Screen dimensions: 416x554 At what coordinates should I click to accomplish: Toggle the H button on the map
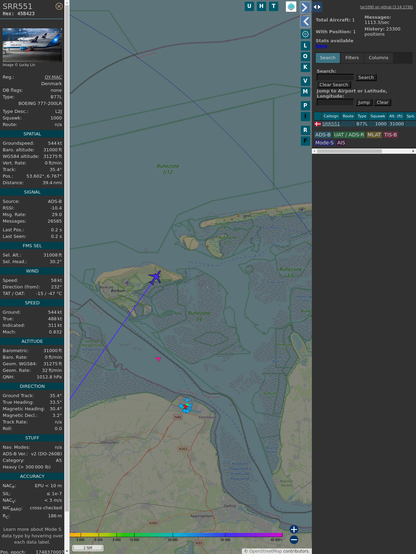[x=261, y=6]
